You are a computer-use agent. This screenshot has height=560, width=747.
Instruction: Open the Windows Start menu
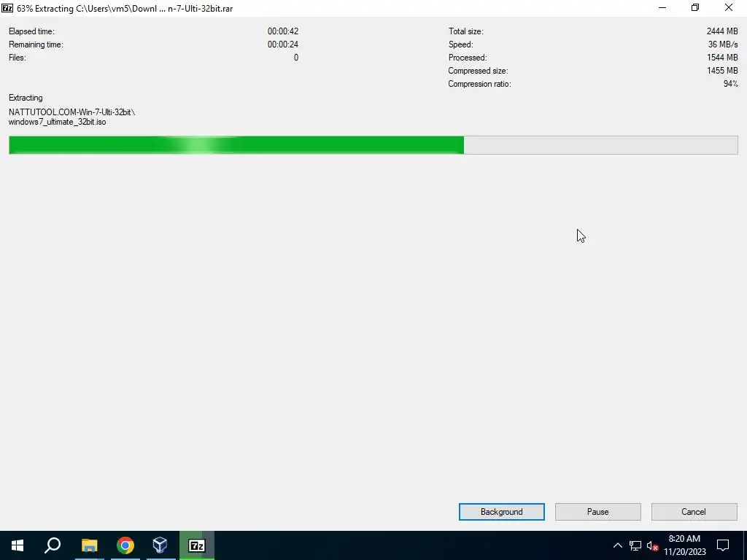click(18, 545)
